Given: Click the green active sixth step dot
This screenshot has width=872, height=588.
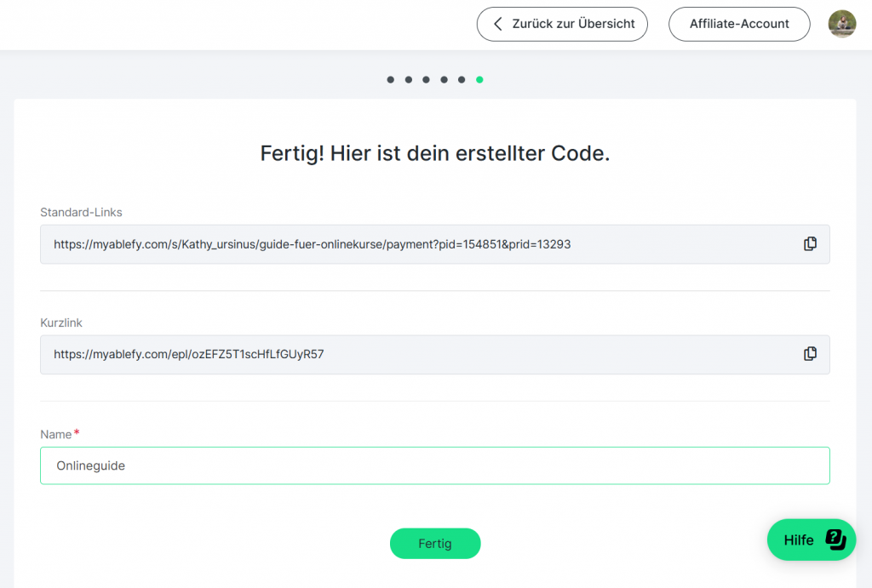Looking at the screenshot, I should click(x=479, y=80).
